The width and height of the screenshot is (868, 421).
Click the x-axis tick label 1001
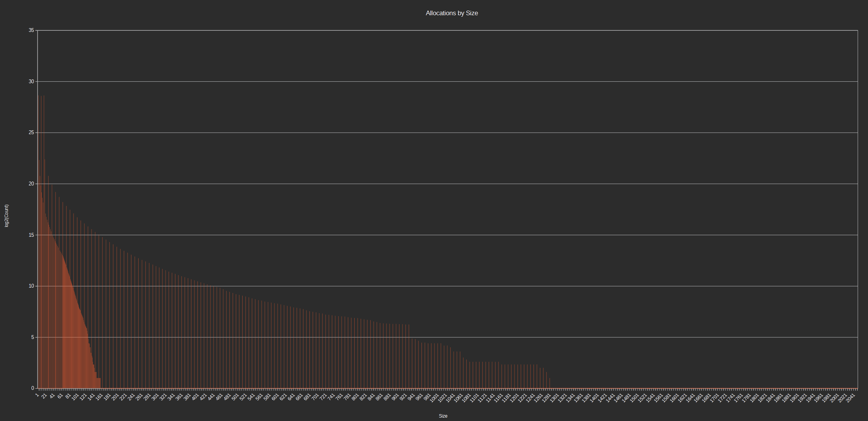coord(434,398)
